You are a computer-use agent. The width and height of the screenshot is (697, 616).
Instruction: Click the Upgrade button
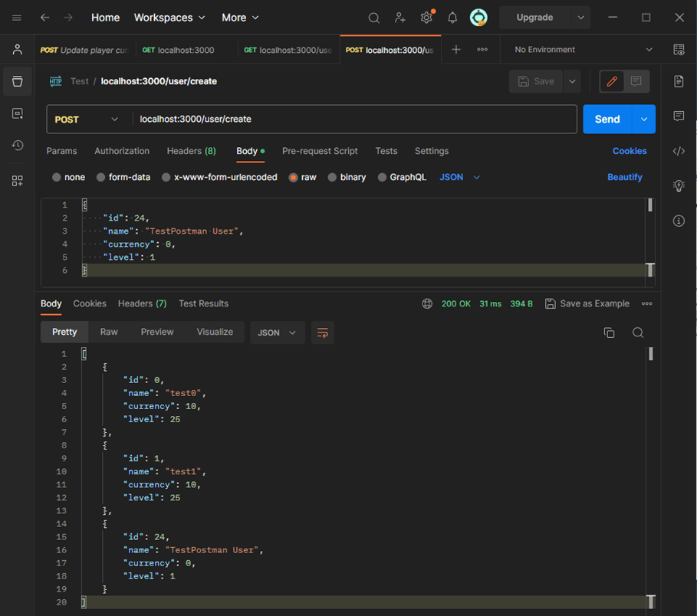click(x=534, y=18)
